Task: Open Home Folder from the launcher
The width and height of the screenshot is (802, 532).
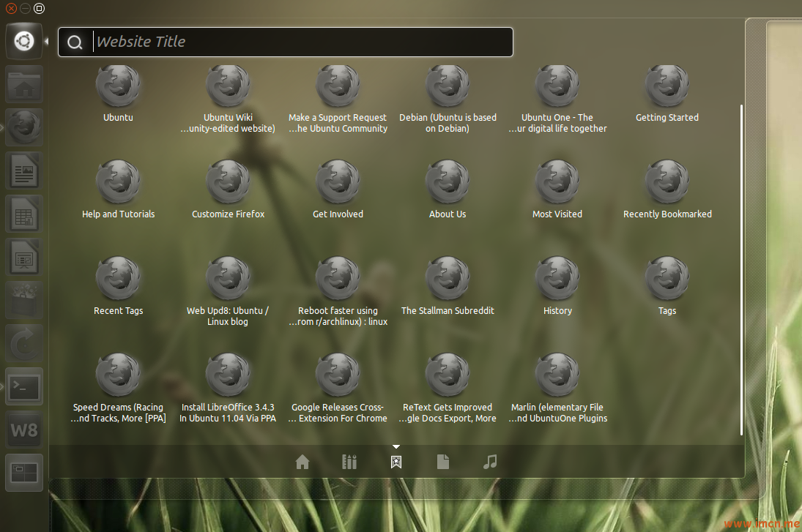Action: [24, 86]
